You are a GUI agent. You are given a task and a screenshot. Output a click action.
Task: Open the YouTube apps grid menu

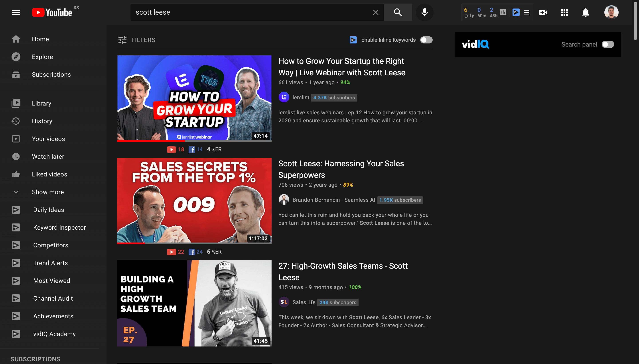point(564,12)
